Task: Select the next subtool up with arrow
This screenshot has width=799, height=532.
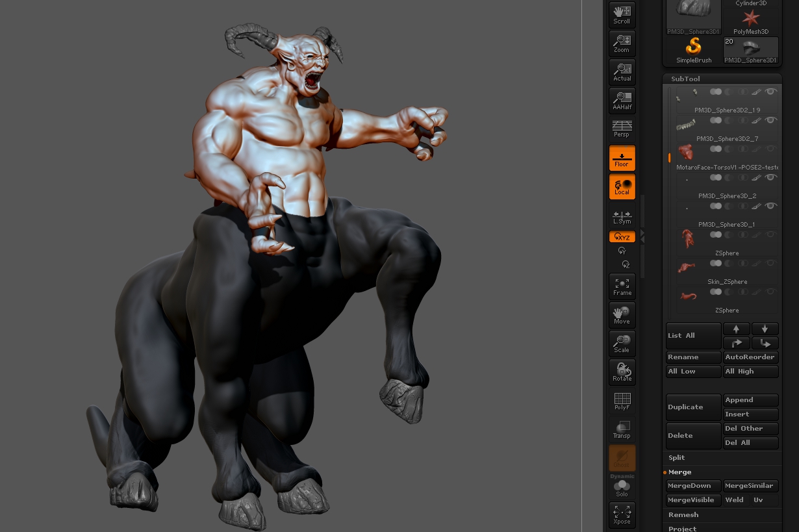Action: [736, 329]
